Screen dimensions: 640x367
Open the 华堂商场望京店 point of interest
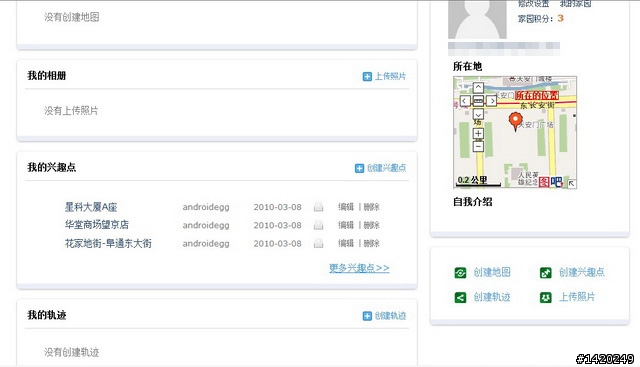point(97,225)
